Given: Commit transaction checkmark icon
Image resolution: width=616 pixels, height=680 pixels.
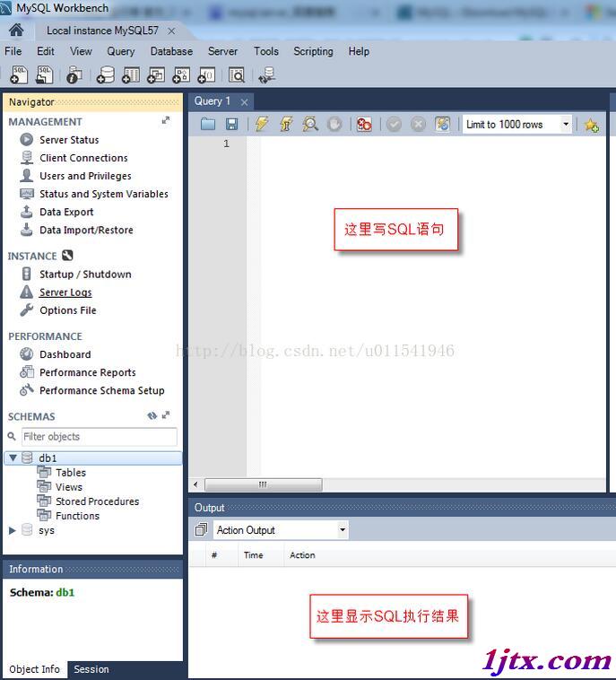Looking at the screenshot, I should point(394,125).
